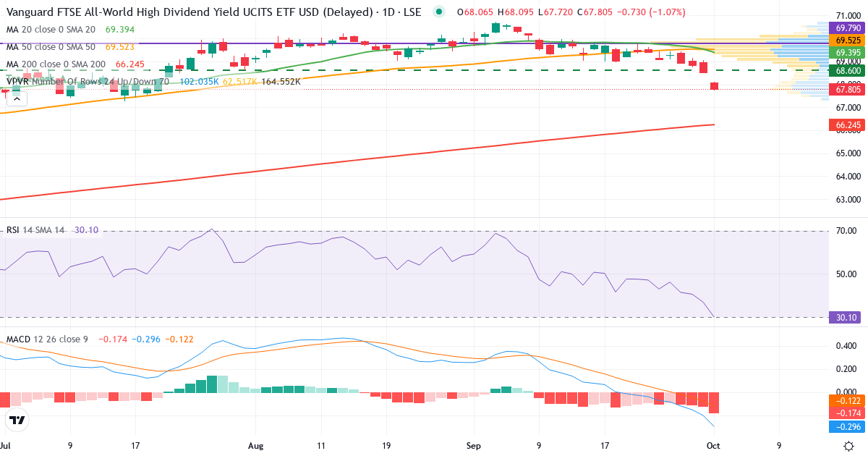
Task: Click the 69.395 green price axis label
Action: 848,53
